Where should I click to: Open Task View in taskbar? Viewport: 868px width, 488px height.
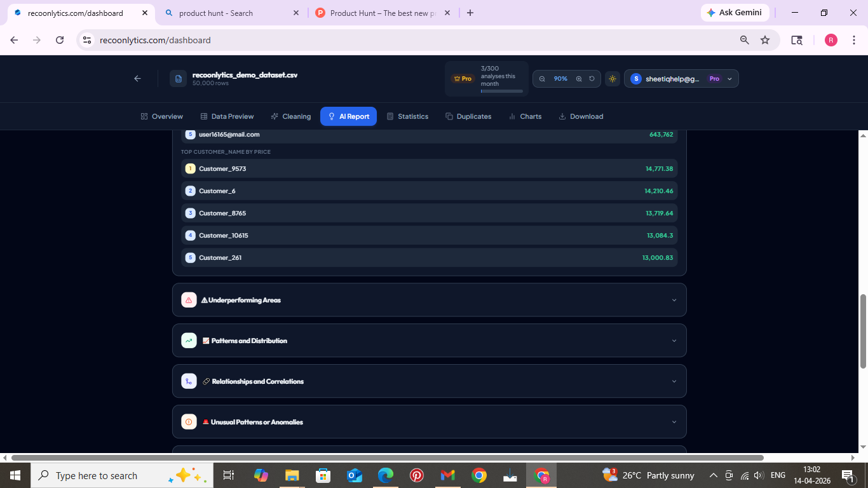(x=229, y=475)
